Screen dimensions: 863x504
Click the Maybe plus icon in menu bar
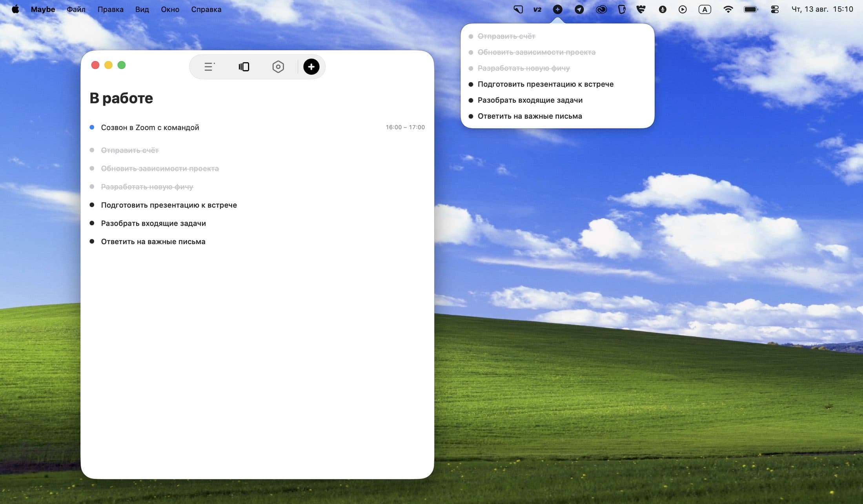(x=557, y=9)
